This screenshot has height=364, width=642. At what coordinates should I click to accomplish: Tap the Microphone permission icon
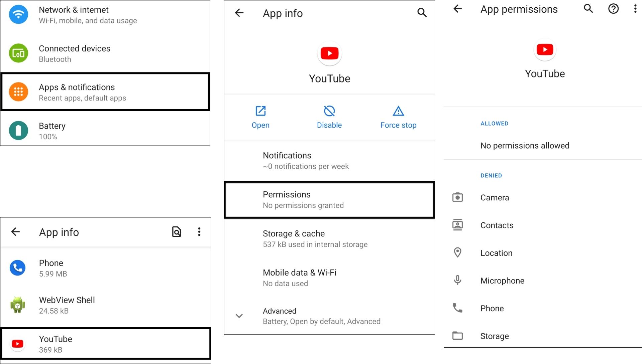pyautogui.click(x=457, y=280)
